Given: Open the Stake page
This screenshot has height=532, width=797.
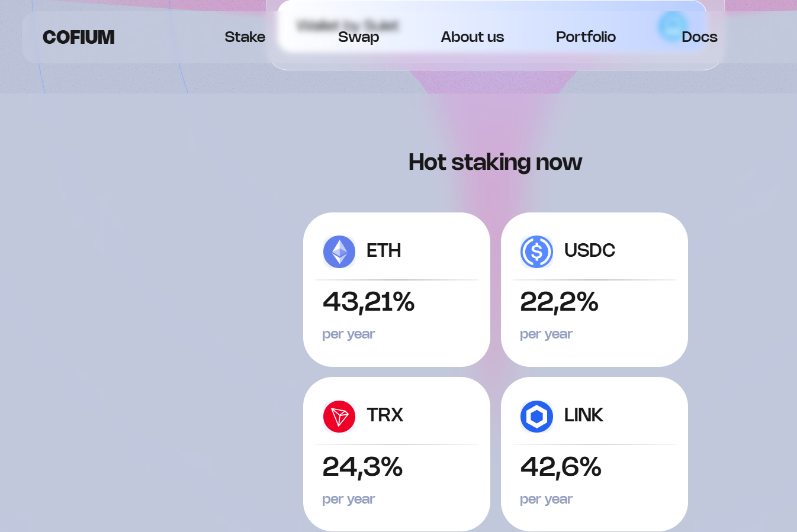Looking at the screenshot, I should (x=245, y=37).
